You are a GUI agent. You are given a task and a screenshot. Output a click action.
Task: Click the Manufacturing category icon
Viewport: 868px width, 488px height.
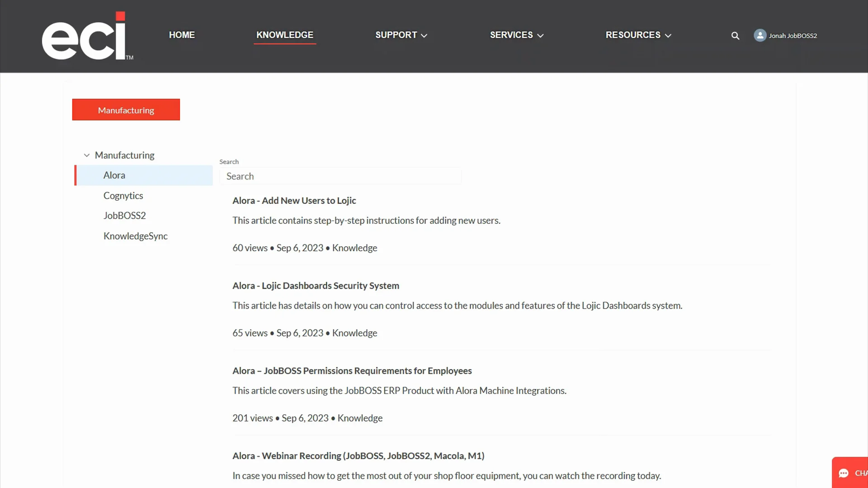(86, 155)
